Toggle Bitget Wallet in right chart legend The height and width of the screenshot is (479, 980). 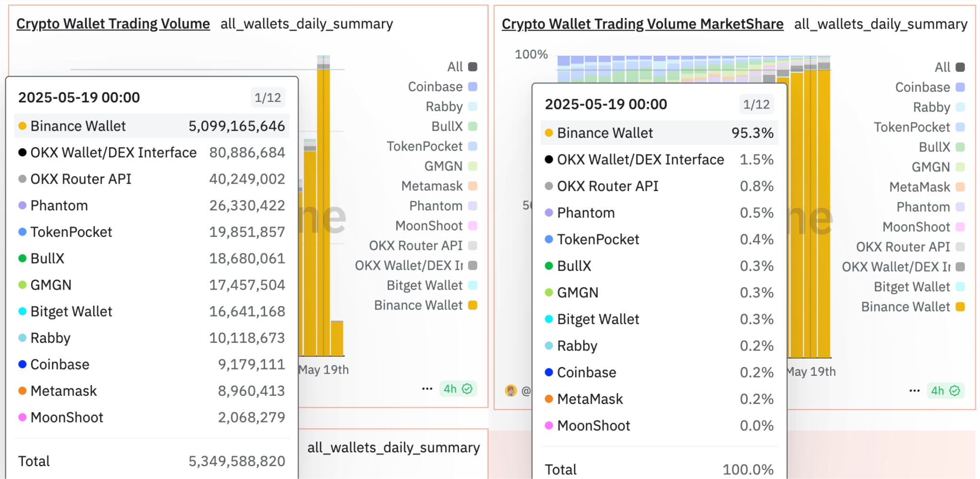(x=918, y=287)
